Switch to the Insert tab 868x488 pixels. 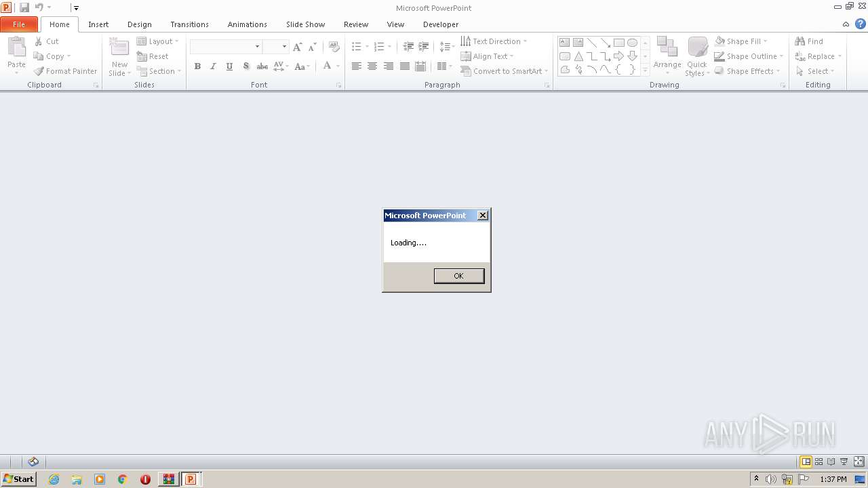[98, 24]
